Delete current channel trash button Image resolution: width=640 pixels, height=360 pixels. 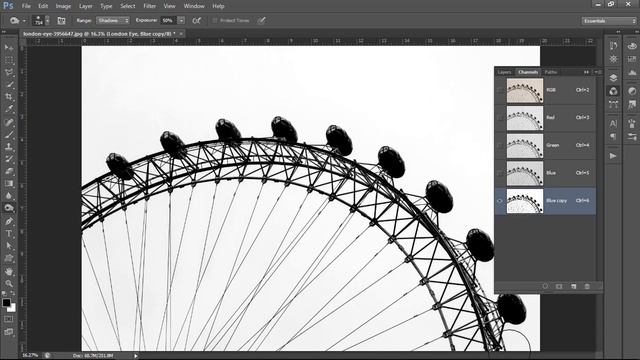pos(587,287)
